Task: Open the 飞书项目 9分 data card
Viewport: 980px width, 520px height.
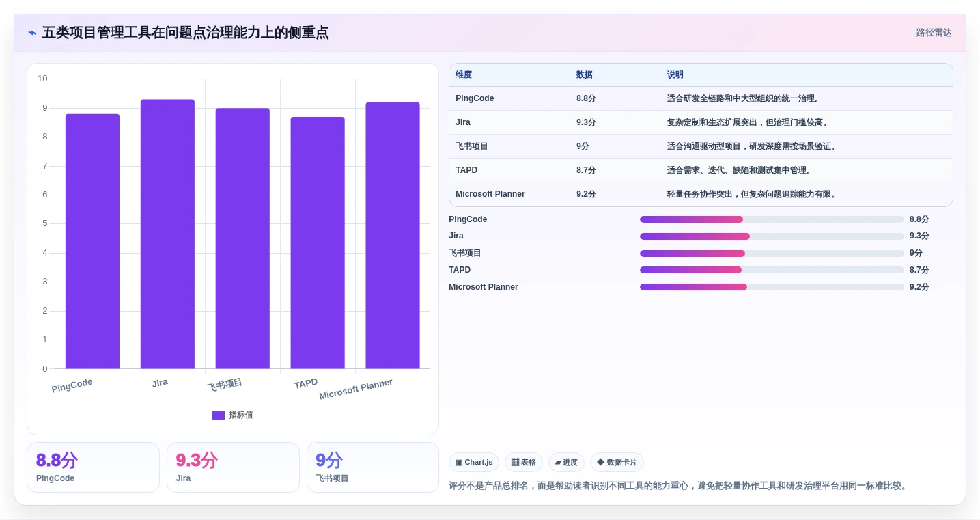Action: point(373,467)
